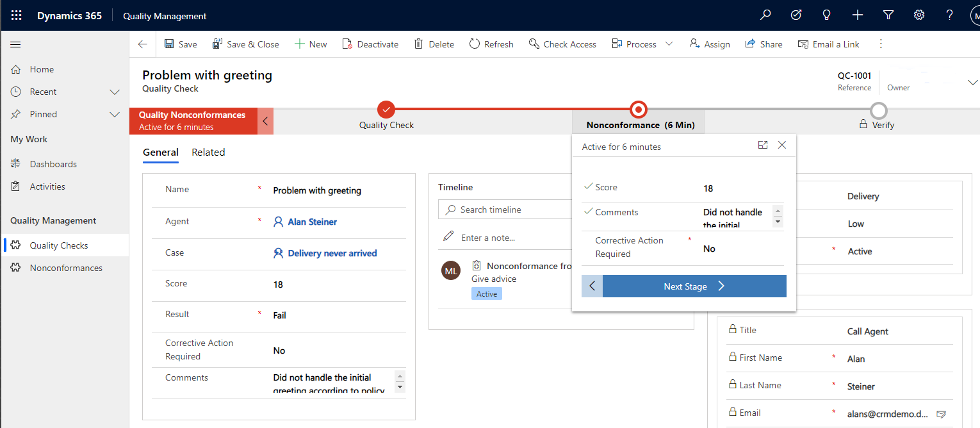The height and width of the screenshot is (428, 980).
Task: Open the Dynamics 365 app launcher waffle
Action: (16, 15)
